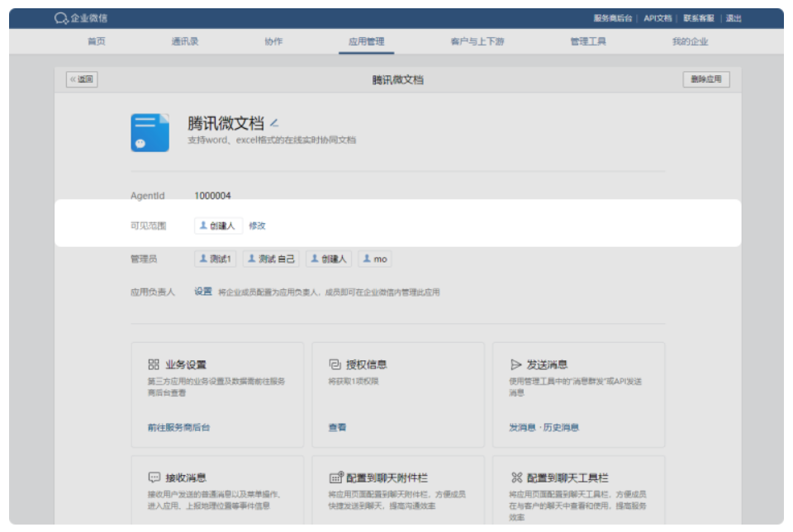This screenshot has width=793, height=532.
Task: Click 设置 for 应用负责人
Action: [203, 292]
